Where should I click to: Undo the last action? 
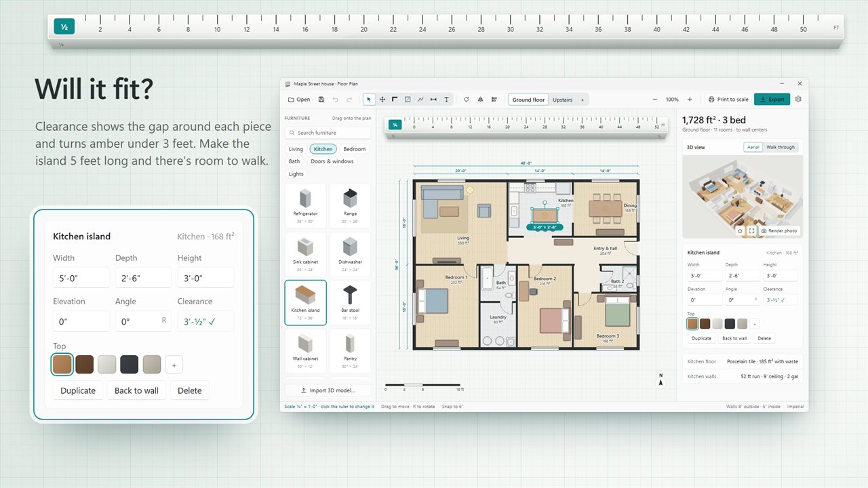pyautogui.click(x=336, y=100)
